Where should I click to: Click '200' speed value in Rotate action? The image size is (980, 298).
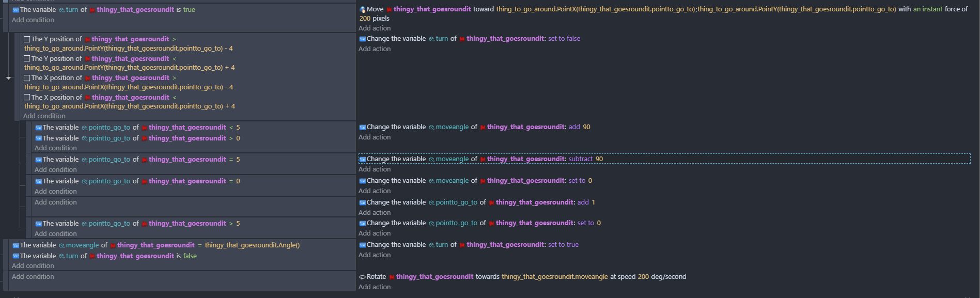pos(643,277)
